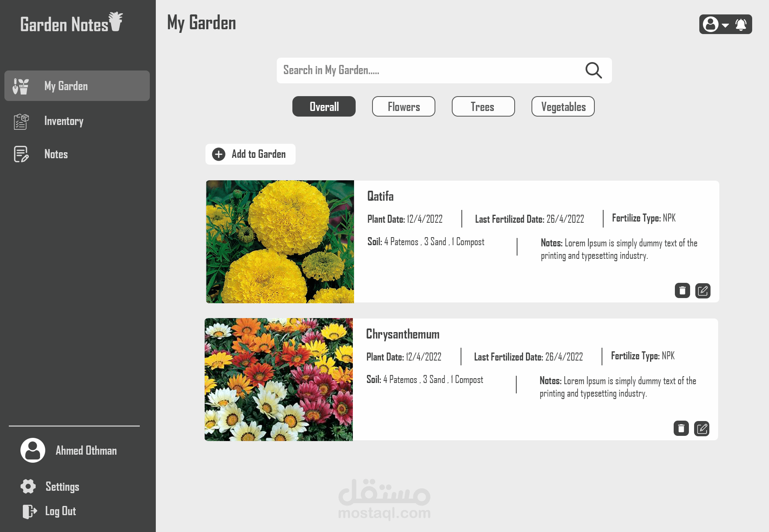This screenshot has width=769, height=532.
Task: Click the plus icon in Add to Garden
Action: (x=219, y=154)
